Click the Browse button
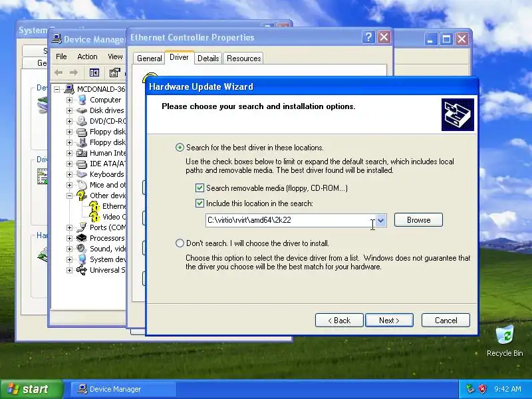The height and width of the screenshot is (399, 532). 418,220
